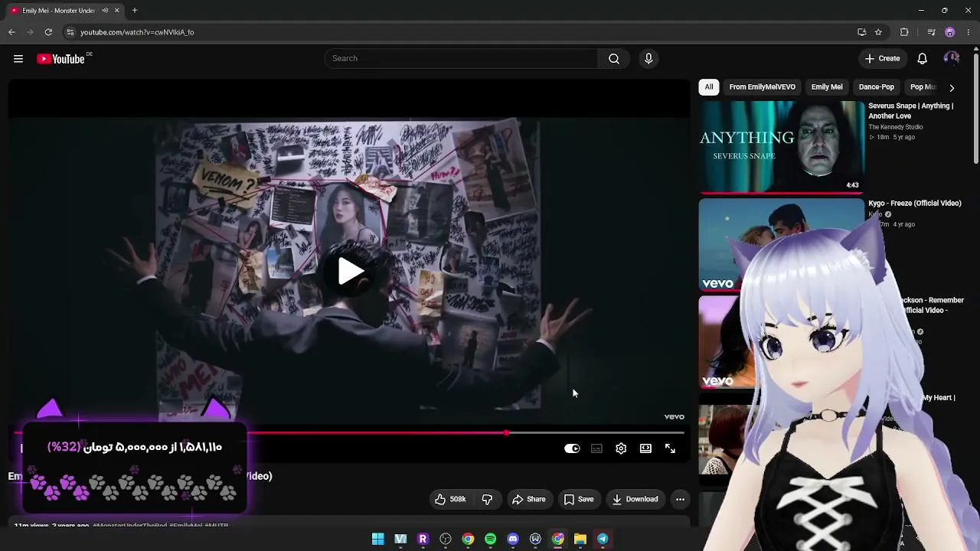Go back in the browser
Viewport: 980px width, 551px height.
11,32
